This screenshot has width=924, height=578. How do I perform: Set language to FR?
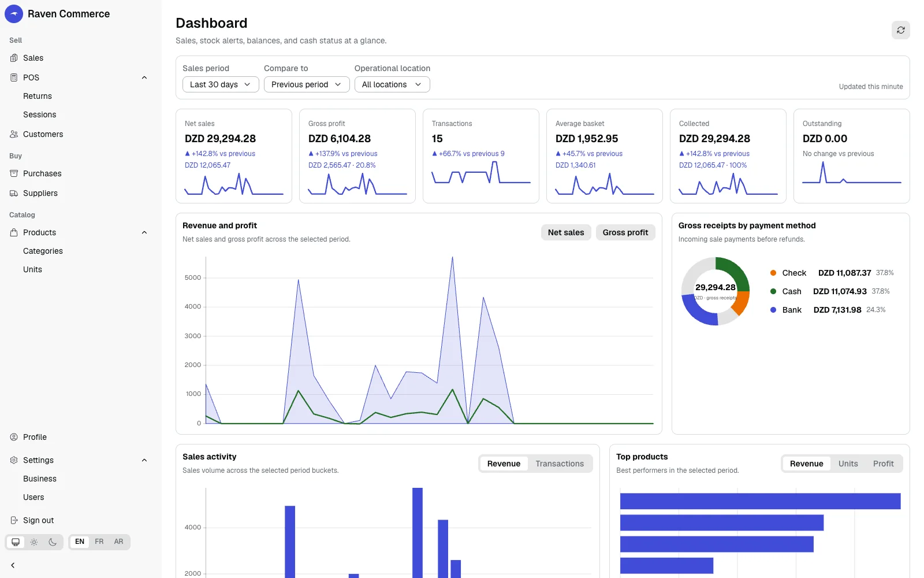99,542
